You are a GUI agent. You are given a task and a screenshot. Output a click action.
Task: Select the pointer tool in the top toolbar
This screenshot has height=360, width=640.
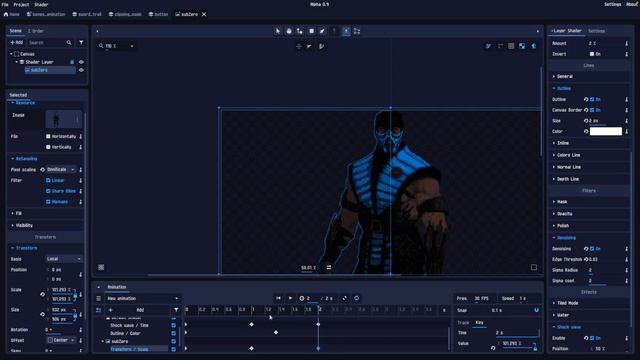278,31
